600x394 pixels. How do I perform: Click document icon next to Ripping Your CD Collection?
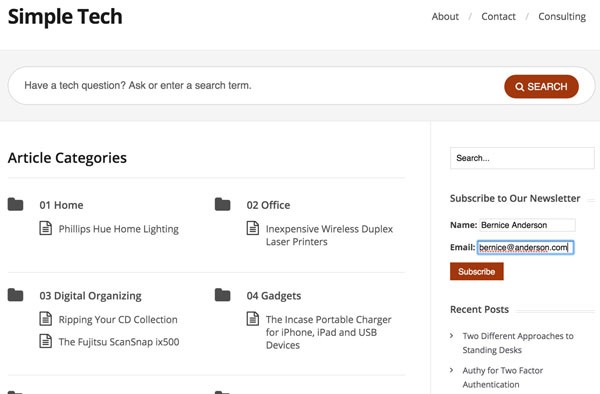pos(46,319)
